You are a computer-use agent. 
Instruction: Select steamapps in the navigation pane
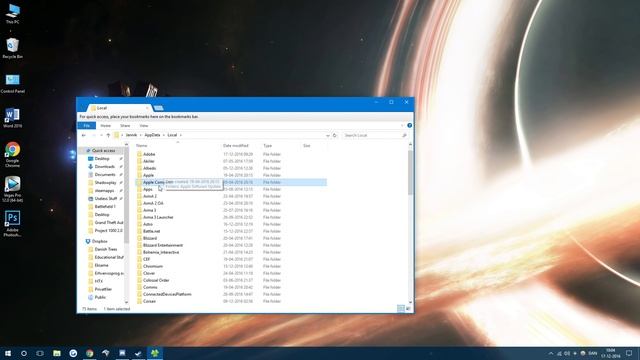coord(104,191)
